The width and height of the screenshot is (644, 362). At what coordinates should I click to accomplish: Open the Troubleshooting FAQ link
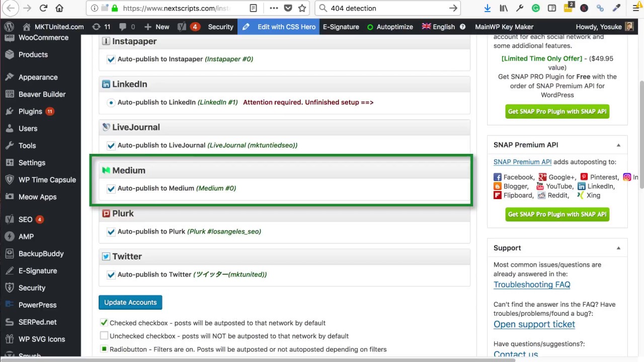pyautogui.click(x=532, y=285)
